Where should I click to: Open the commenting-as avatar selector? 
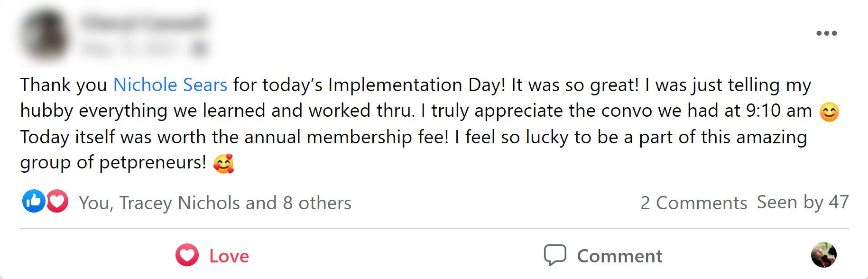point(823,255)
